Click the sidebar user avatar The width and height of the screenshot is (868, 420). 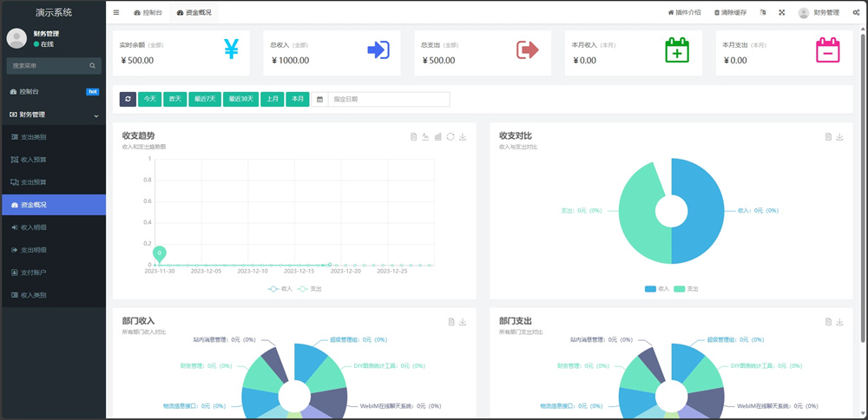click(x=17, y=38)
